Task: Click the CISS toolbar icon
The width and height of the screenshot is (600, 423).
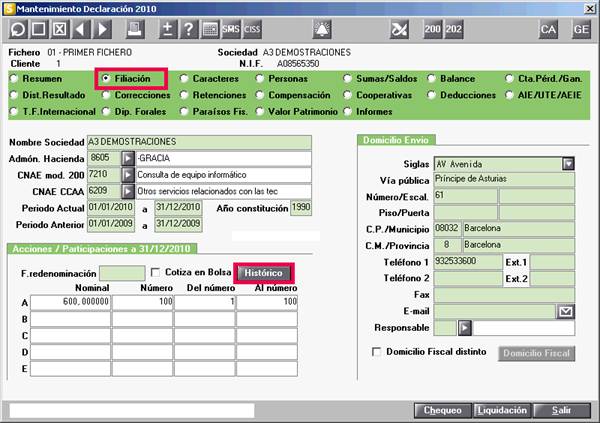Action: pyautogui.click(x=252, y=29)
